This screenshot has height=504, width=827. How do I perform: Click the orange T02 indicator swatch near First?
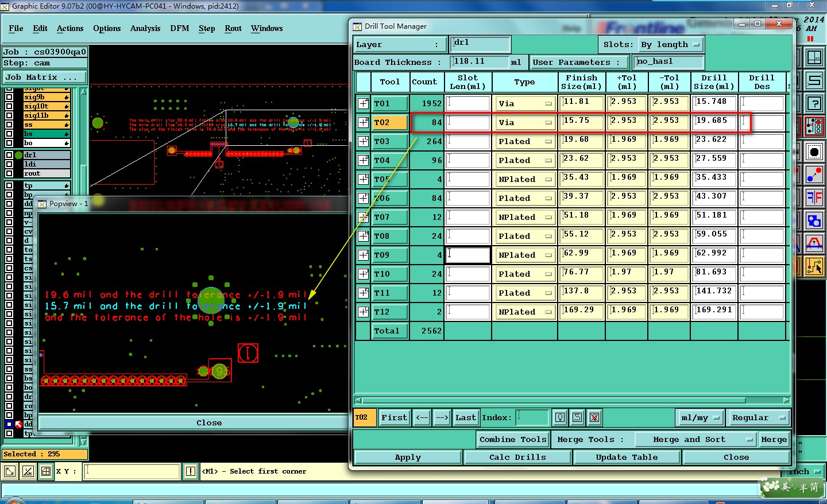point(365,417)
